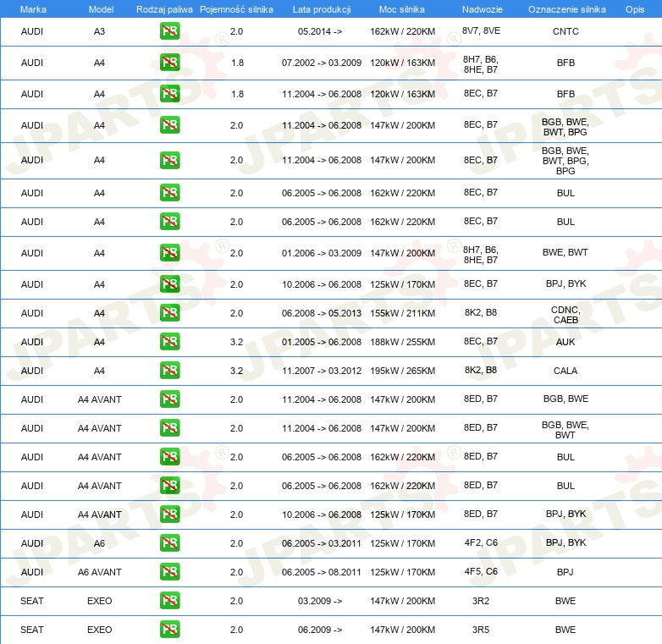Click production date 06.2009 ->

click(320, 630)
